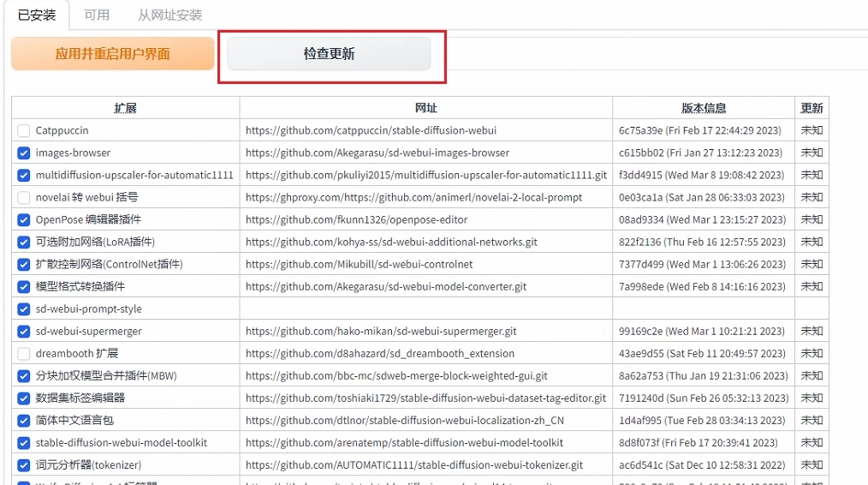Viewport: 868px width, 485px height.
Task: Uncheck the 可选附加网络(LoRA插件) extension
Action: (24, 242)
